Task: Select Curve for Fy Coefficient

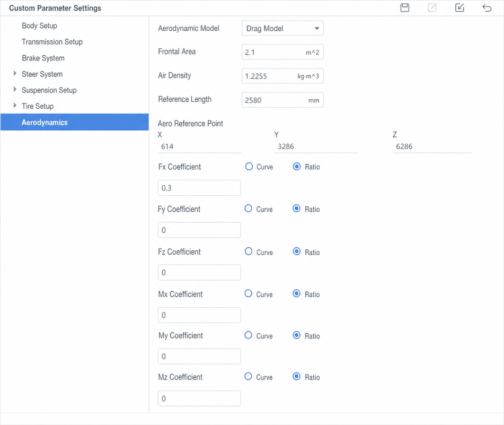Action: (x=248, y=209)
